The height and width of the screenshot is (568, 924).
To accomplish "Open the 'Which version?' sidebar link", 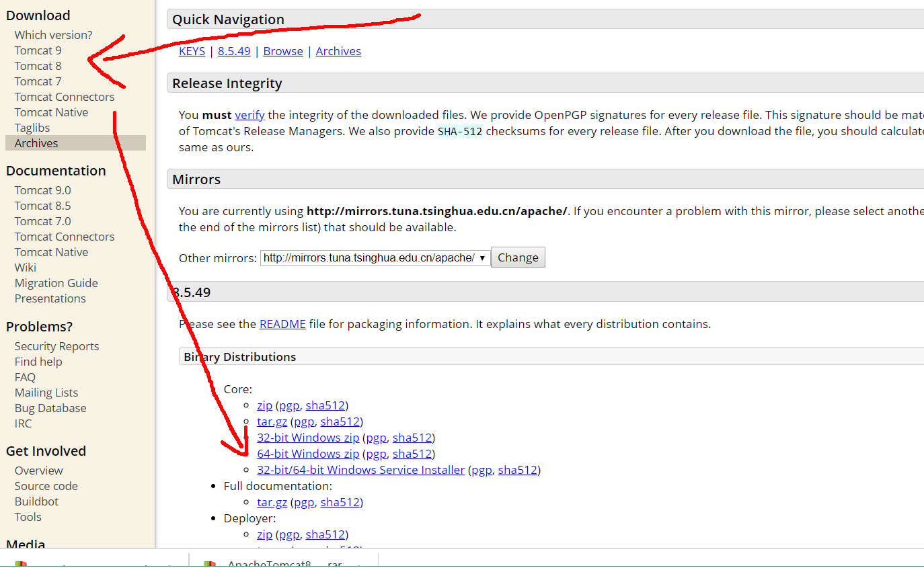I will pos(54,35).
